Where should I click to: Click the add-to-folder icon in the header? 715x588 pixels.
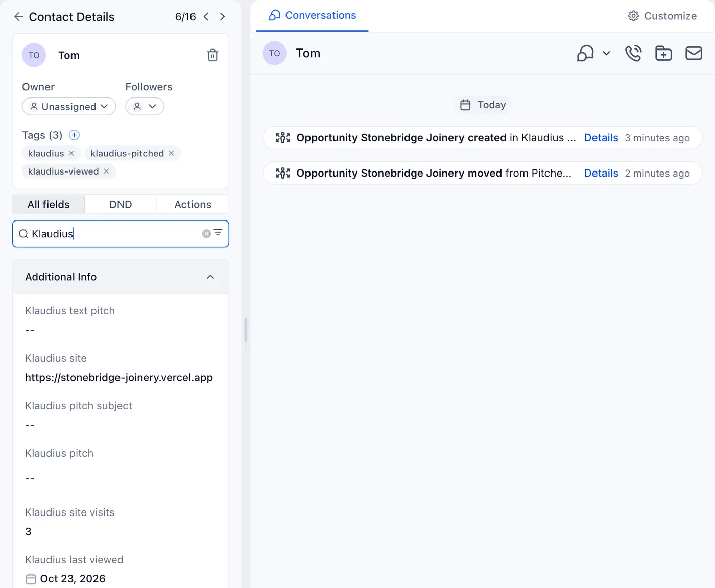coord(663,53)
